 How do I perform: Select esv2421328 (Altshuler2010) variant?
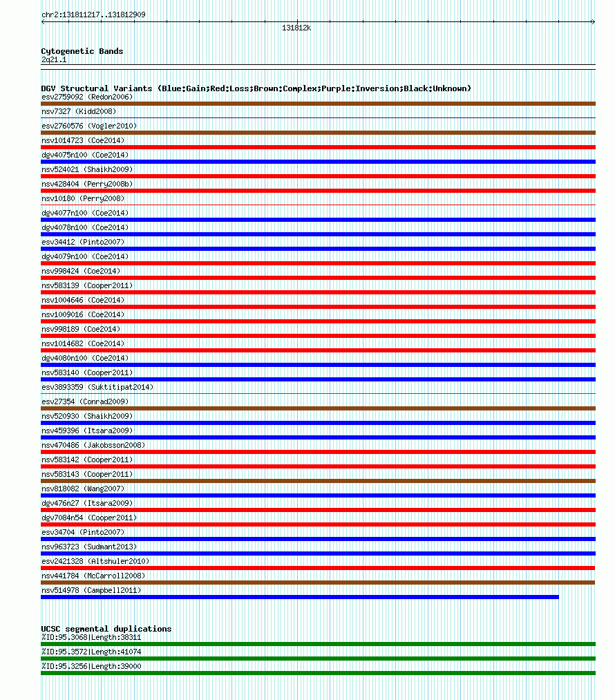(95, 561)
